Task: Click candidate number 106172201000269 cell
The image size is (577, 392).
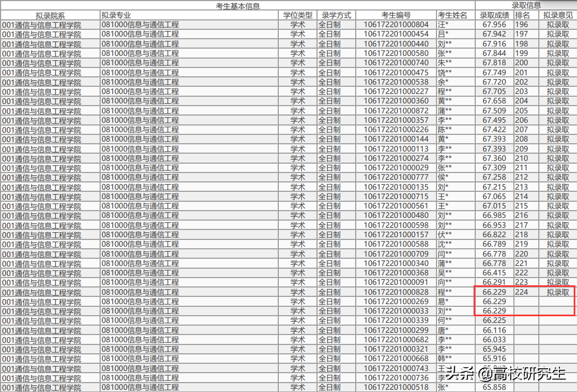Action: (x=396, y=301)
